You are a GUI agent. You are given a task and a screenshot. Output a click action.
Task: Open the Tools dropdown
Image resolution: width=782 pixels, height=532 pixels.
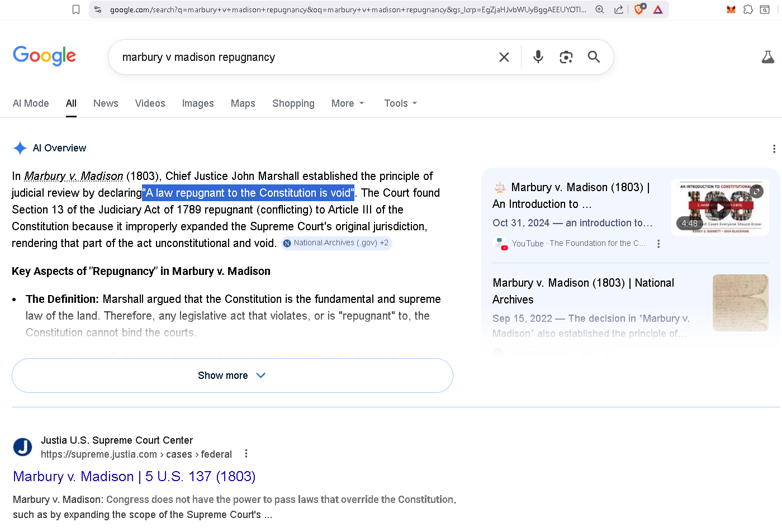pos(400,103)
